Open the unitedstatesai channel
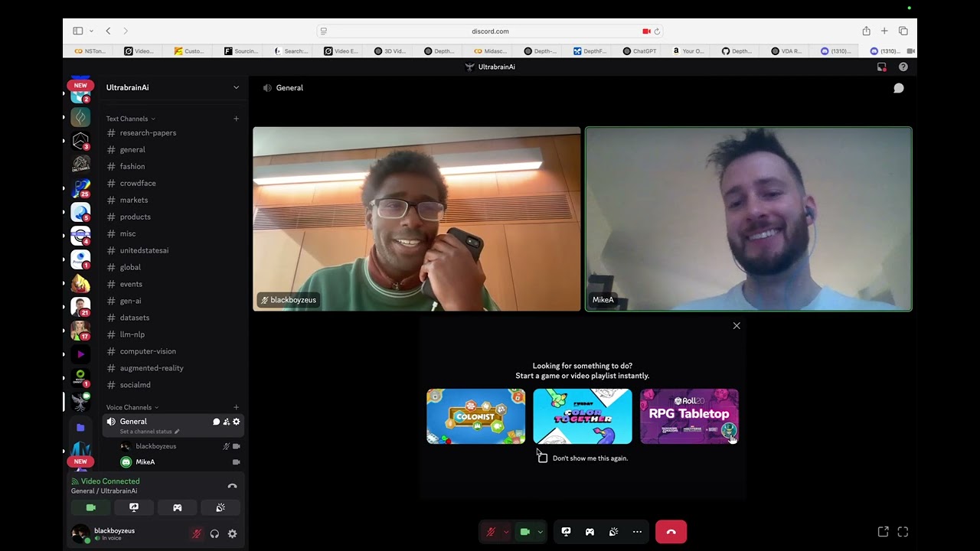Image resolution: width=980 pixels, height=551 pixels. pyautogui.click(x=172, y=250)
